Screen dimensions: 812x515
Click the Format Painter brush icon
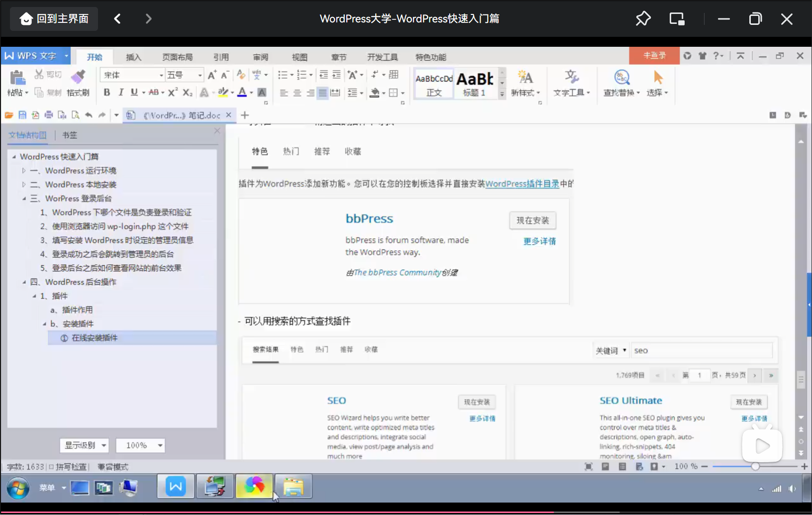point(78,76)
